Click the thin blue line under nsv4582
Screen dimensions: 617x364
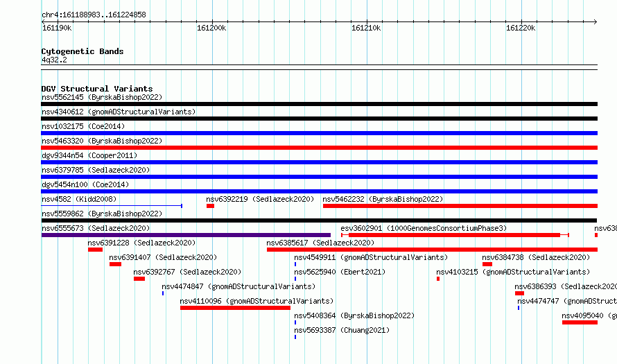[112, 206]
